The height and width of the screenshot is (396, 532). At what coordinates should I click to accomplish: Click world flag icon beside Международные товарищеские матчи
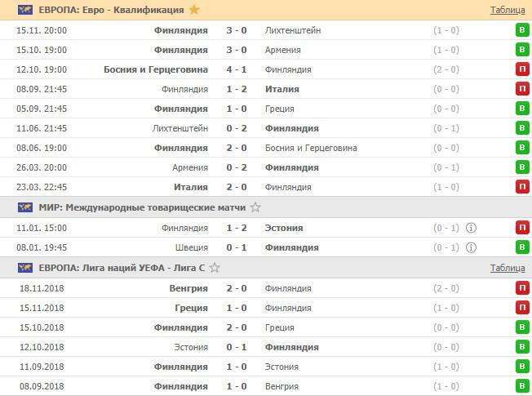[x=24, y=207]
